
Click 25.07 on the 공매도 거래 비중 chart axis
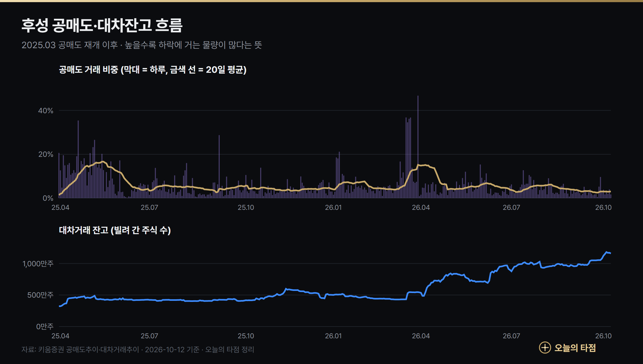[149, 207]
